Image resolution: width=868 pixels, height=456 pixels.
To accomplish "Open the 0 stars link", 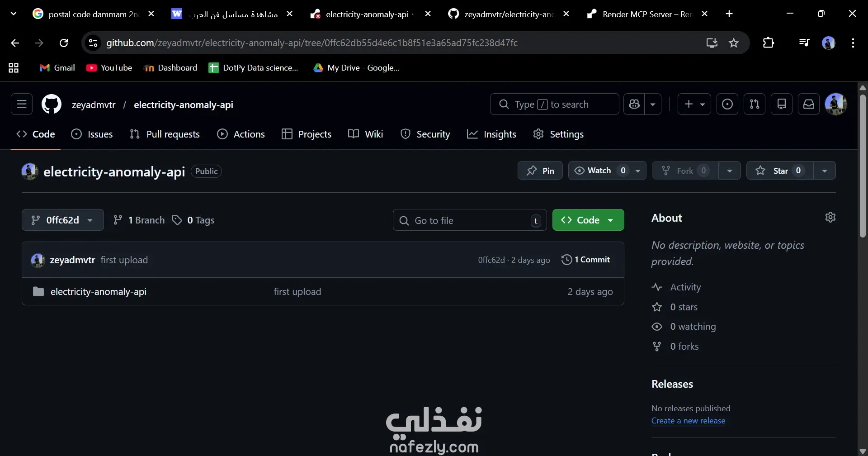I will [x=684, y=307].
